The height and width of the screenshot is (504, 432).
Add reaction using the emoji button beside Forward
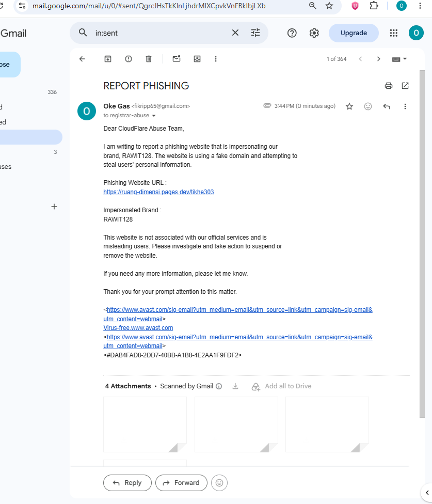click(x=219, y=483)
